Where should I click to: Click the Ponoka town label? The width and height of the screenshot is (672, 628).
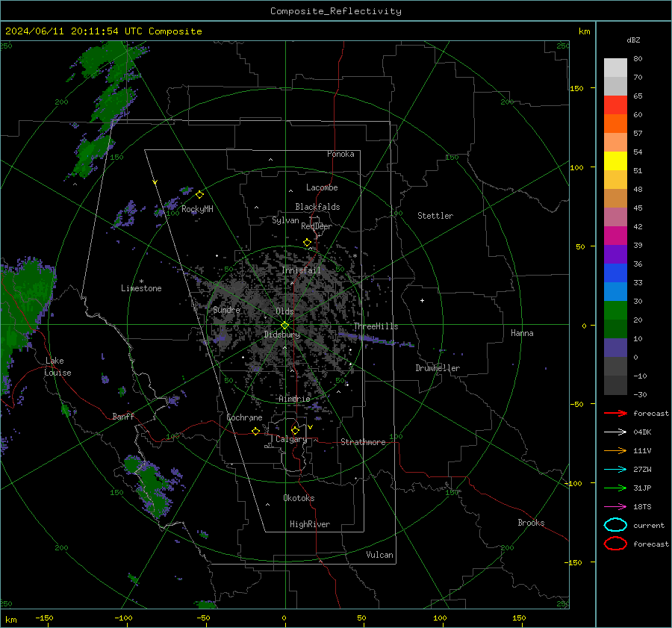340,154
